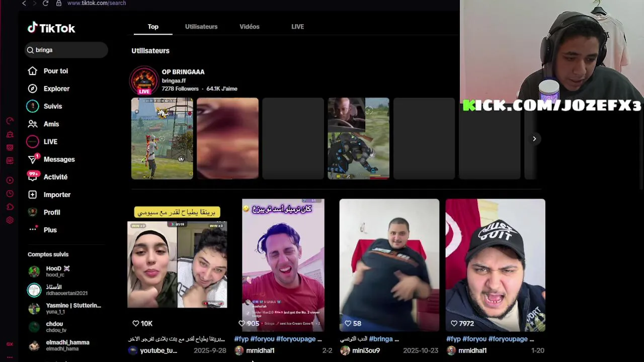Image resolution: width=644 pixels, height=362 pixels.
Task: Open the Explorer compass page
Action: tap(49, 88)
